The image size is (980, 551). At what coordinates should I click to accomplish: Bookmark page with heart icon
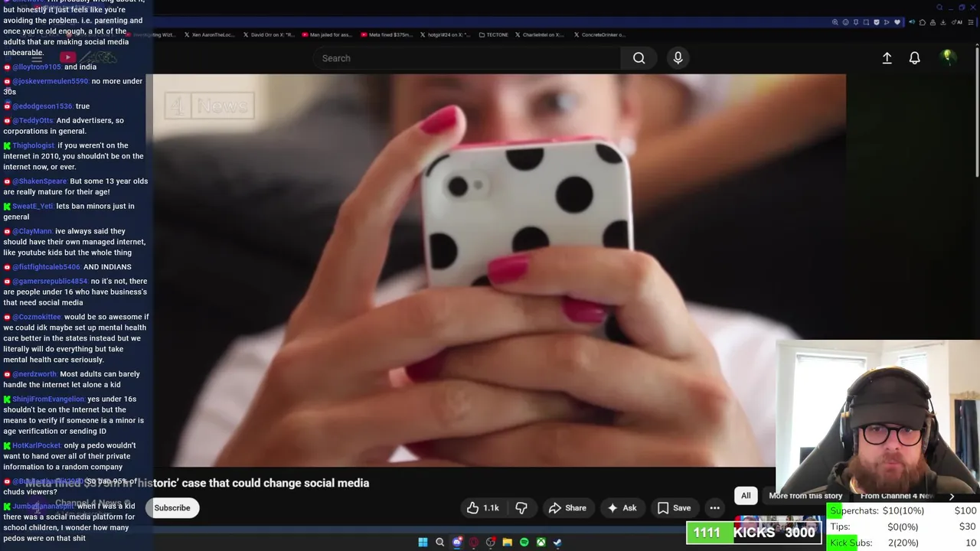897,22
